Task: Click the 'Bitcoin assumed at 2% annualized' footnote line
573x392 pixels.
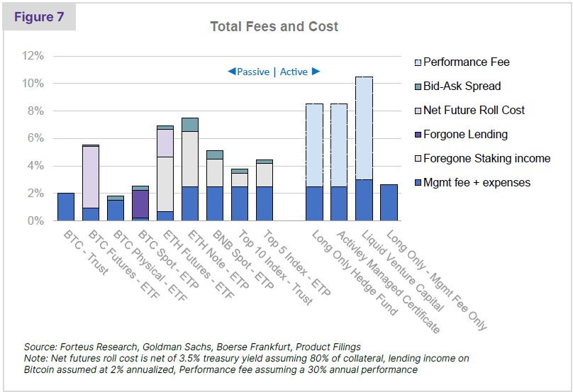Action: pyautogui.click(x=221, y=369)
